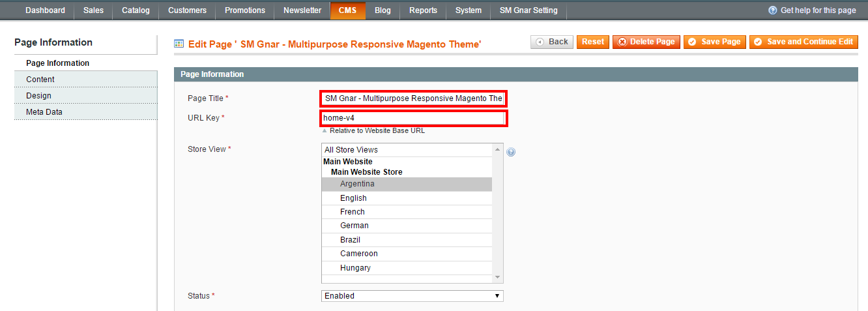Image resolution: width=868 pixels, height=311 pixels.
Task: Delete this CMS page
Action: click(x=646, y=42)
